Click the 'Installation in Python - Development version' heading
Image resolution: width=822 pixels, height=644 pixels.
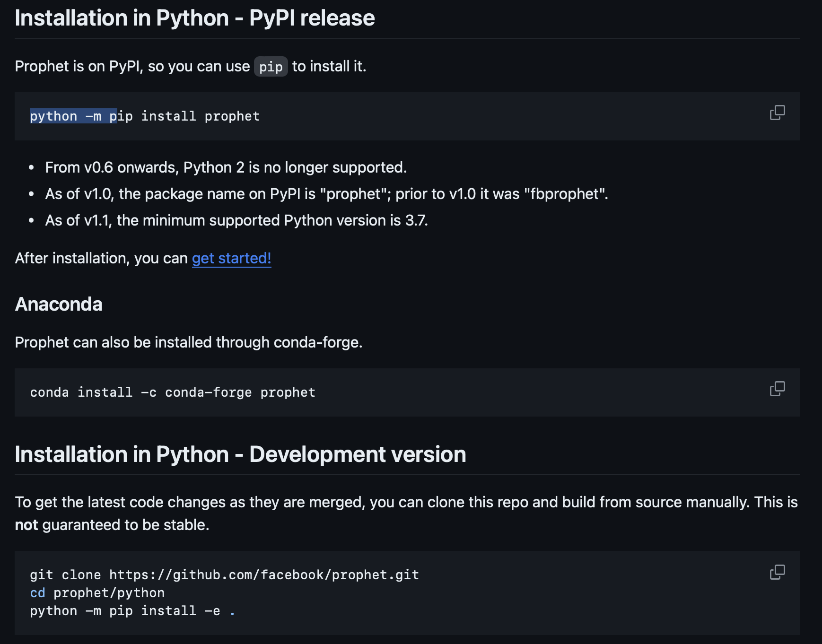point(240,454)
